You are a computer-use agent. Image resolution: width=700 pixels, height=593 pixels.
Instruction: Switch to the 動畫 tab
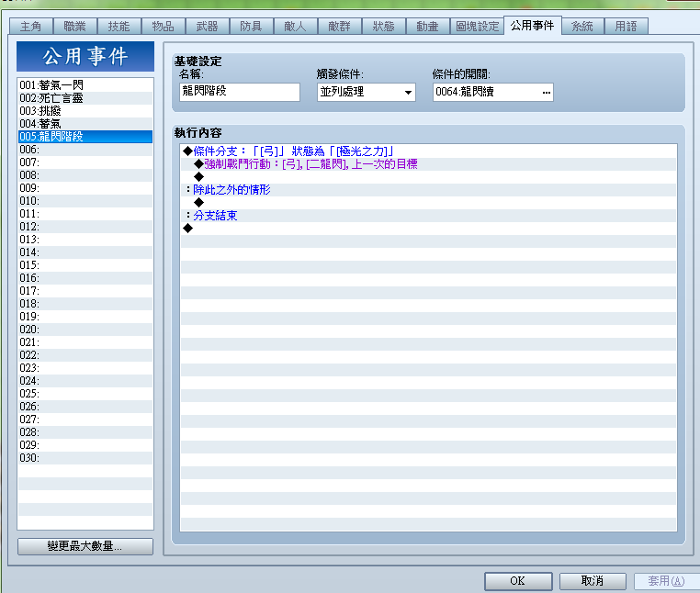click(427, 27)
